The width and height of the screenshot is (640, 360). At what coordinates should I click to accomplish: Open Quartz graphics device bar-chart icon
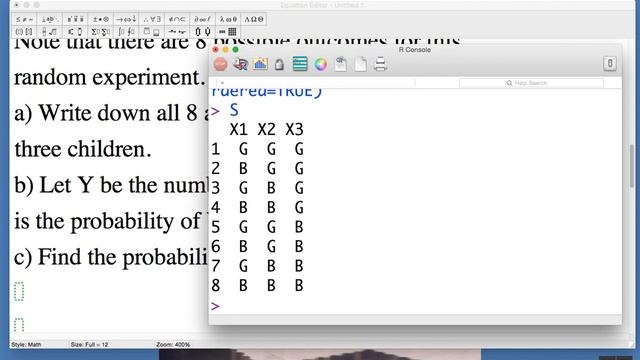260,64
